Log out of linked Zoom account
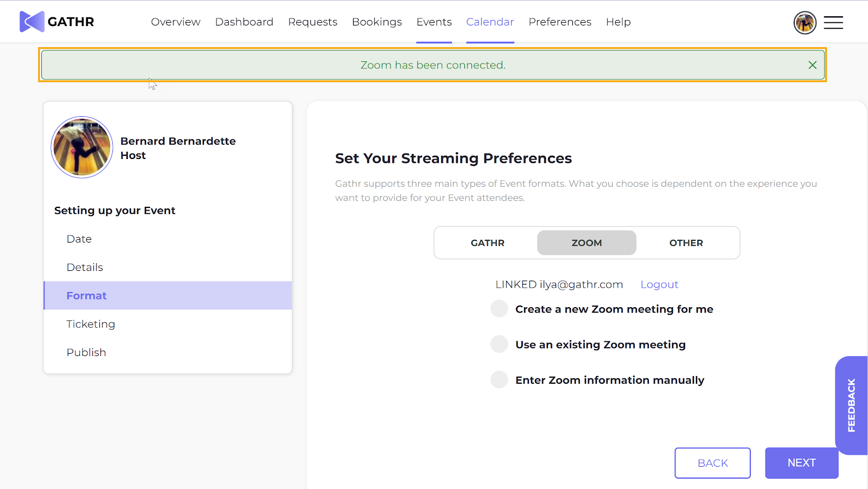The width and height of the screenshot is (868, 489). 659,284
